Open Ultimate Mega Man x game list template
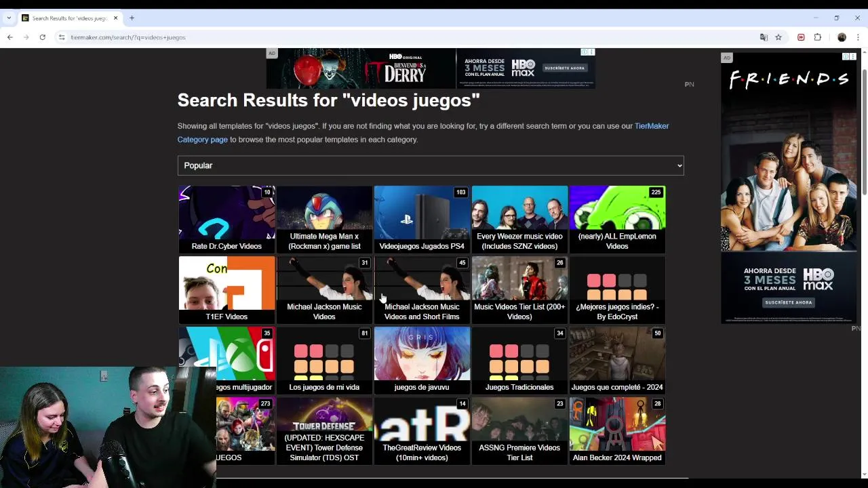 [x=324, y=219]
